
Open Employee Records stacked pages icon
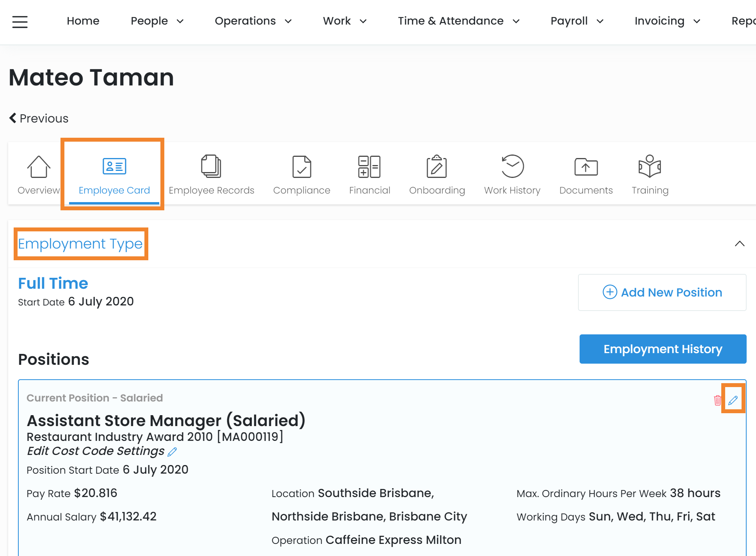pyautogui.click(x=211, y=167)
